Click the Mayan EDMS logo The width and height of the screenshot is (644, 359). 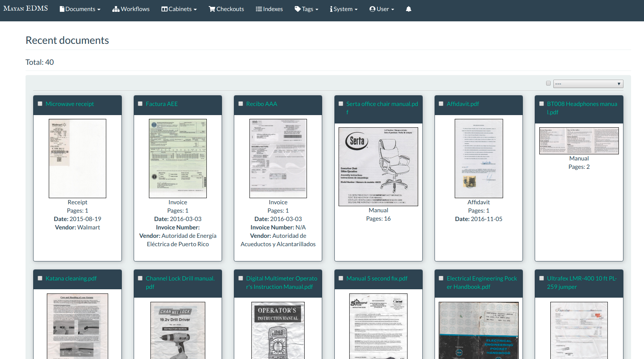(x=25, y=8)
